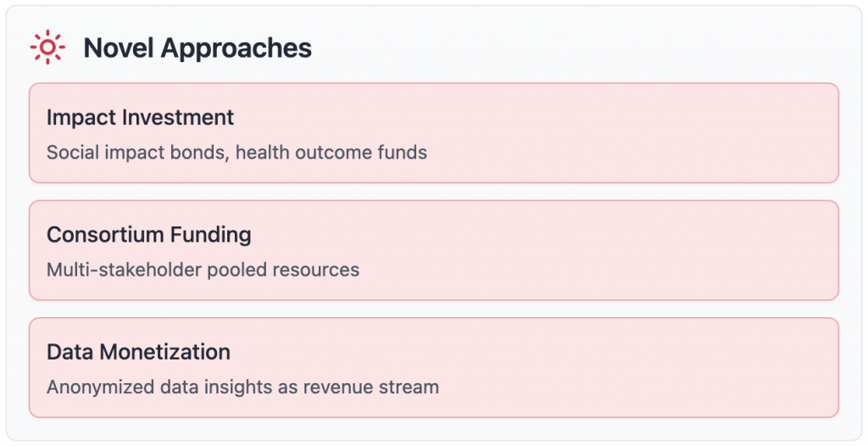Click the Social impact bonds description text

[236, 153]
